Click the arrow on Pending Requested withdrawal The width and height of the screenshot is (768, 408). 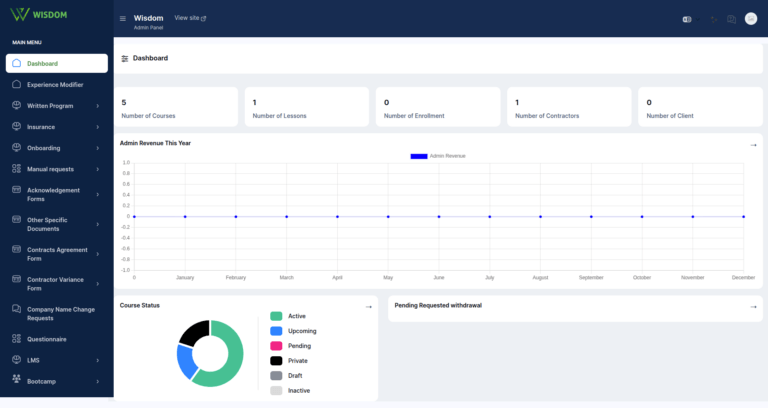[x=753, y=307]
